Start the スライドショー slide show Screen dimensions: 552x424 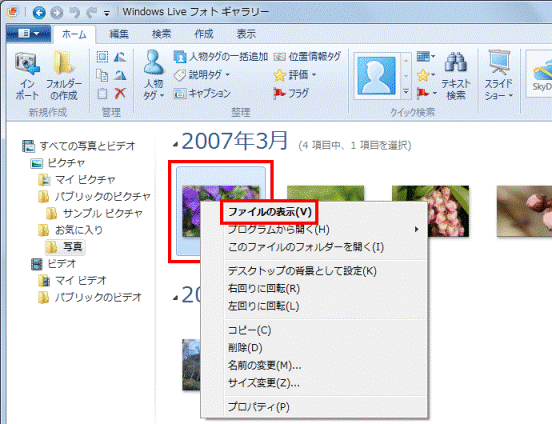(499, 75)
